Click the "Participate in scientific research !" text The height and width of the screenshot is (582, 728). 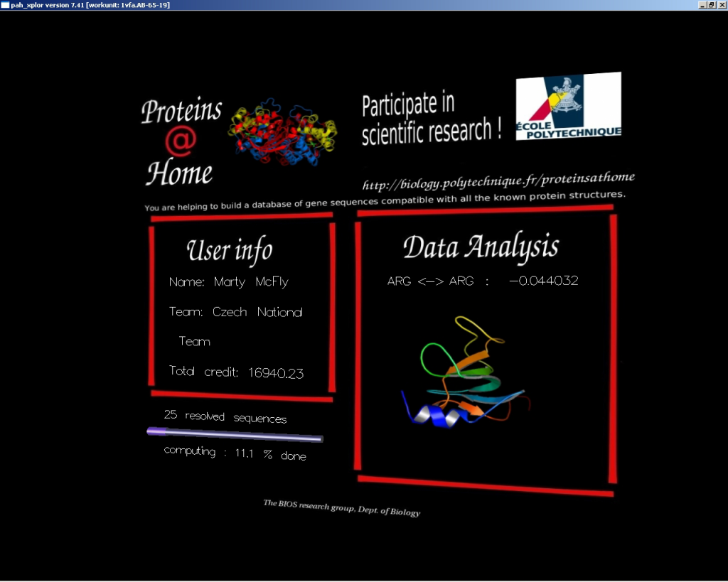pyautogui.click(x=431, y=119)
